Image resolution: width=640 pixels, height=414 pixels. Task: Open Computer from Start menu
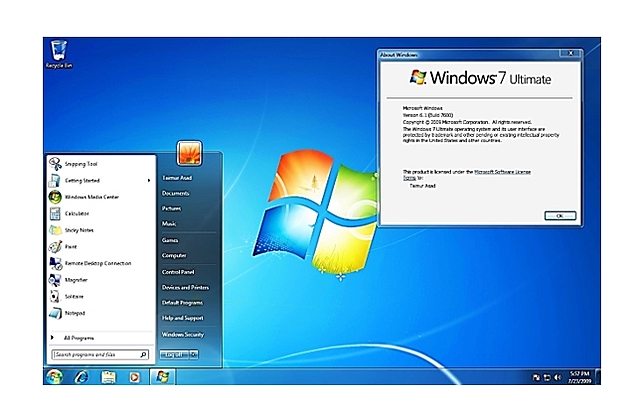tap(174, 256)
